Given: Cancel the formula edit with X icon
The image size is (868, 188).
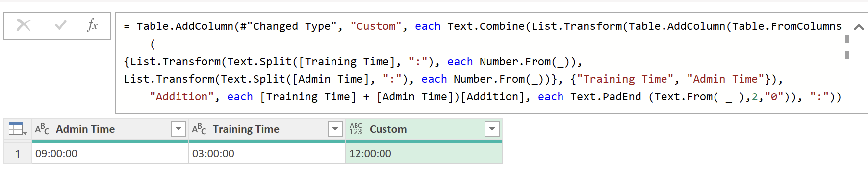Looking at the screenshot, I should tap(24, 25).
